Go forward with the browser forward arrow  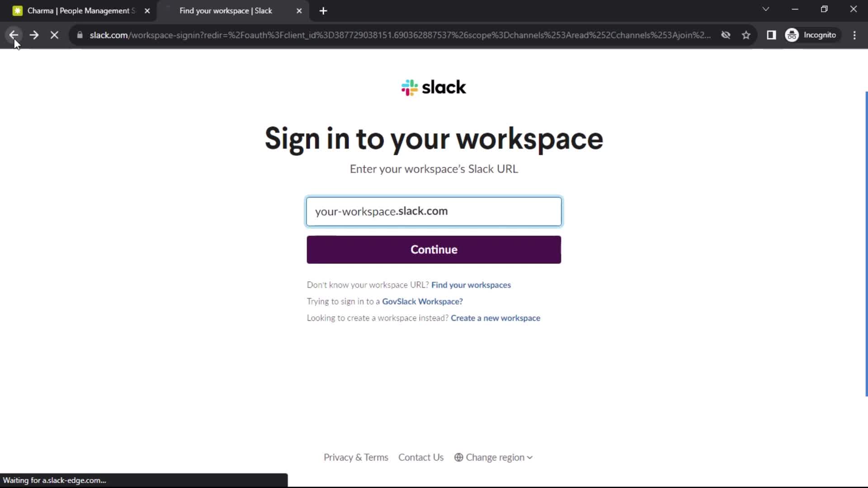click(x=34, y=35)
